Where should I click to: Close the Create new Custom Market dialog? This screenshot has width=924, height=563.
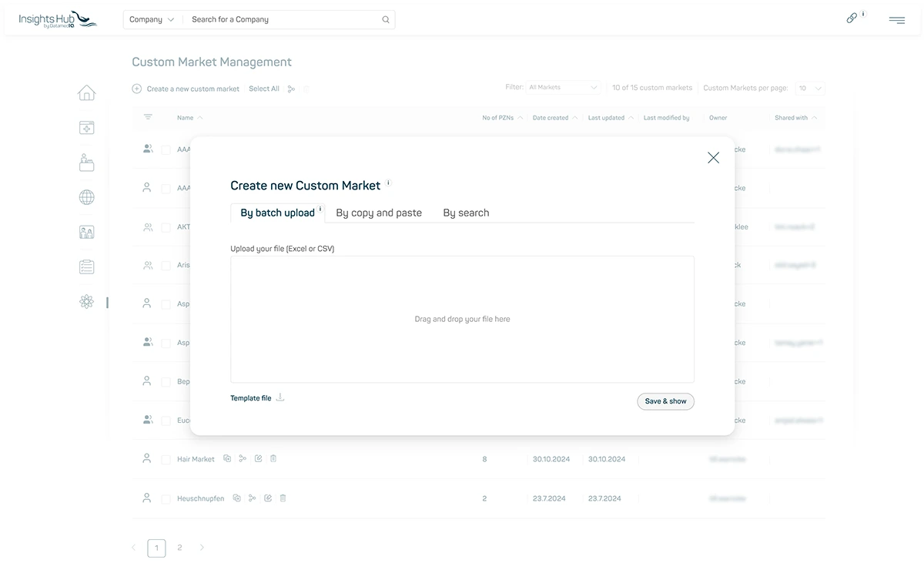[713, 158]
